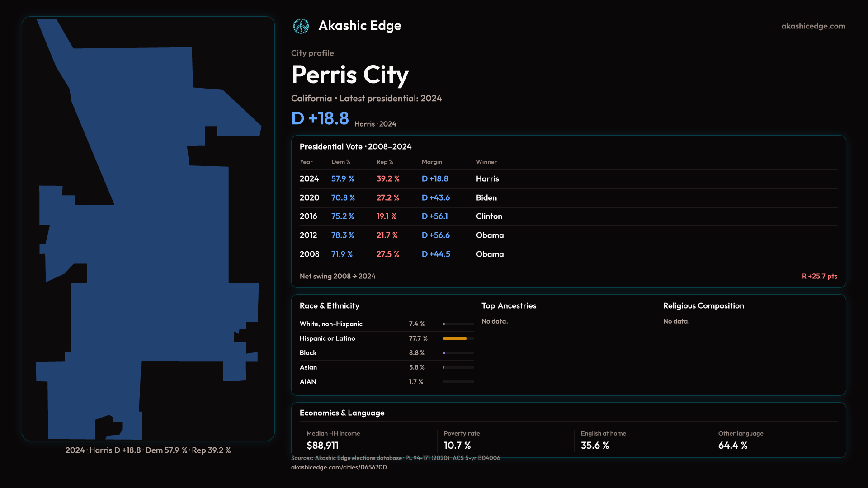Click the Hispanic or Latino orange bar
This screenshot has height=488, width=868.
[x=455, y=338]
